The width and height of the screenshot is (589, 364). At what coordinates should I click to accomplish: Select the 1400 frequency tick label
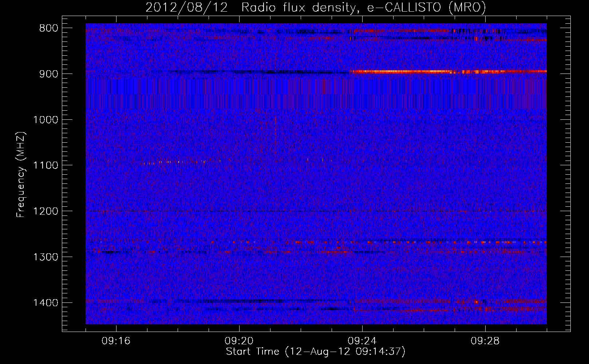(46, 303)
